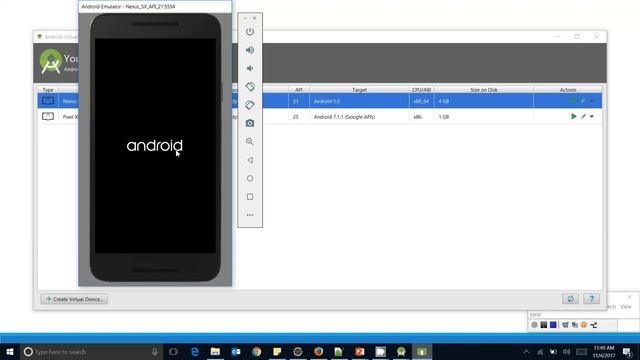This screenshot has height=360, width=640.
Task: Click the android boot logo on emulator screen
Action: pos(155,146)
